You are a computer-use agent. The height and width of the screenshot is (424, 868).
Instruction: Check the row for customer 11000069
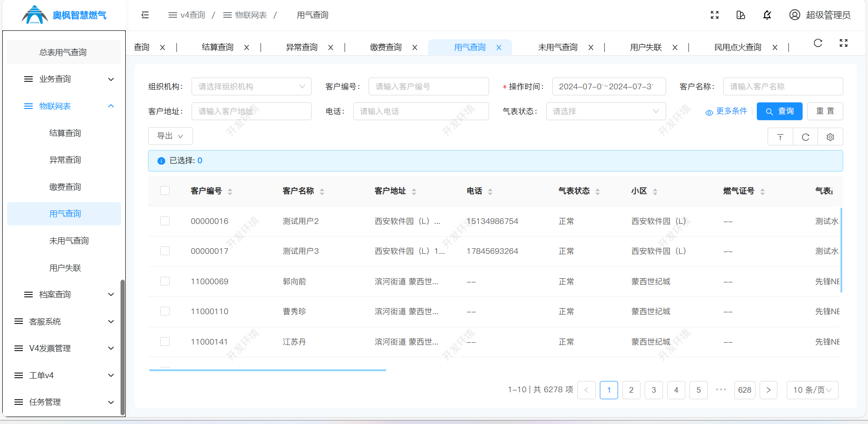[165, 281]
